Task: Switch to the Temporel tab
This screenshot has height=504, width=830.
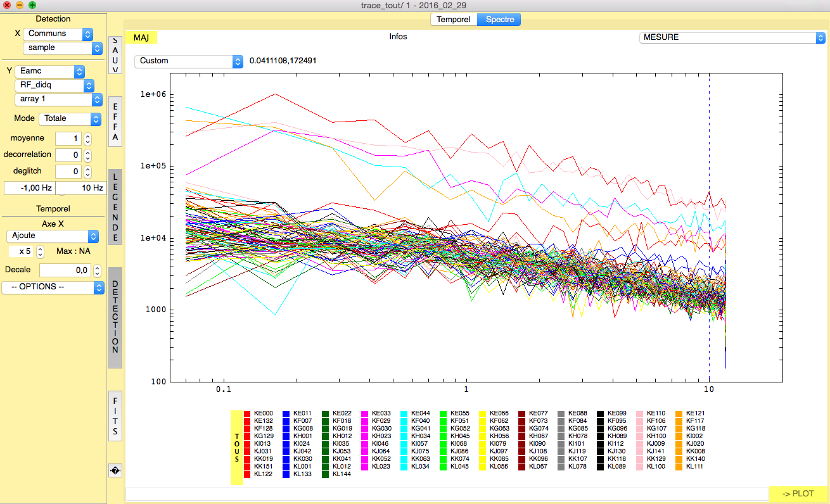Action: [453, 20]
